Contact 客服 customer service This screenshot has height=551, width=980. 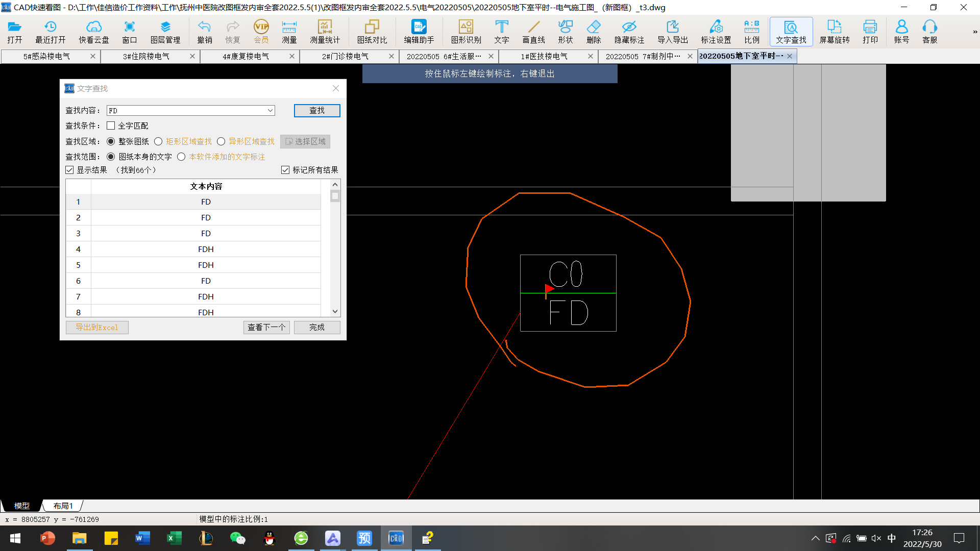[930, 32]
